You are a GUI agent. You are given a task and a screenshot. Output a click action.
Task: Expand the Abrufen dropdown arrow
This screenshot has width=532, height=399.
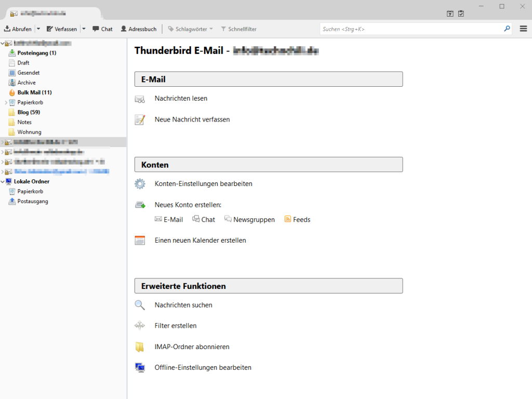click(x=38, y=29)
